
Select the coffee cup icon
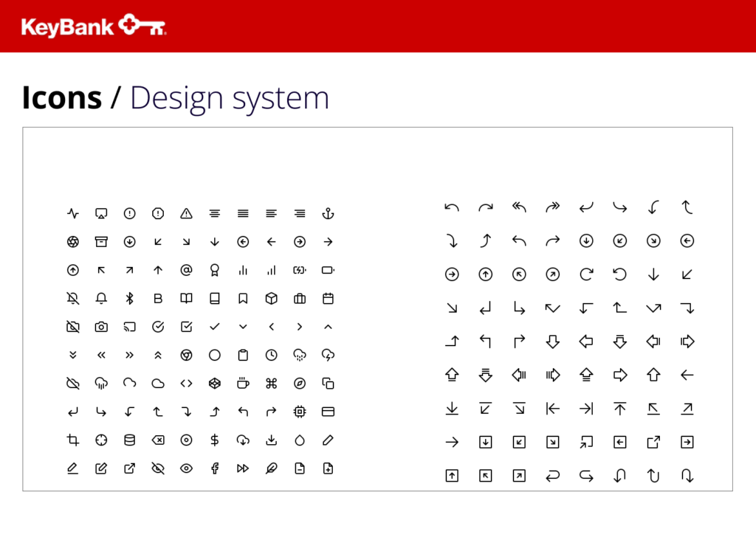[243, 384]
